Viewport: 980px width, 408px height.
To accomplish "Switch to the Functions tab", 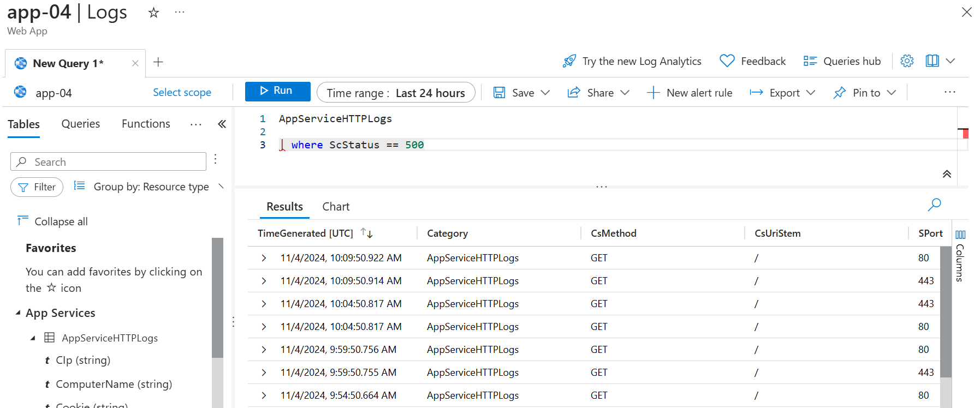I will [146, 124].
